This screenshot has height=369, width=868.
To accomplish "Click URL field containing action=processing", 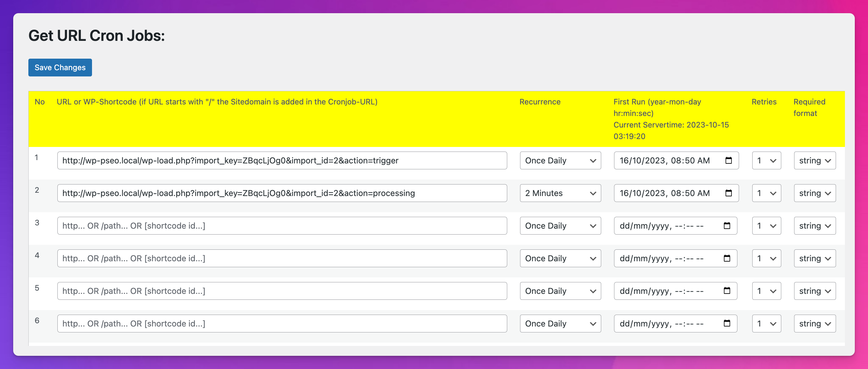I will [x=282, y=193].
